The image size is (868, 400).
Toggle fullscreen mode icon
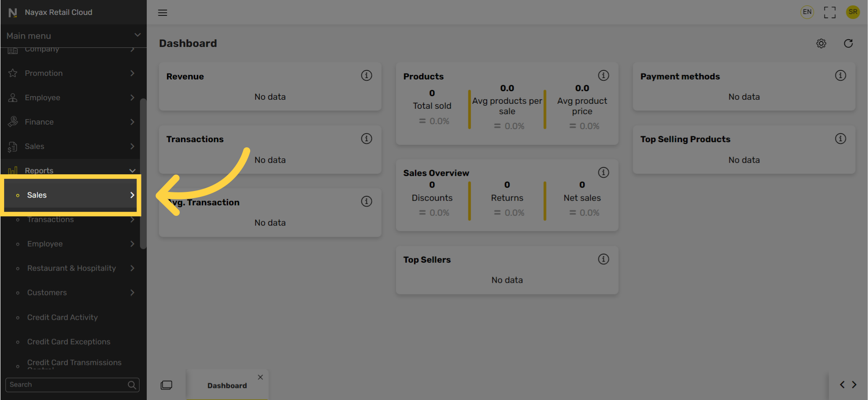[x=830, y=12]
